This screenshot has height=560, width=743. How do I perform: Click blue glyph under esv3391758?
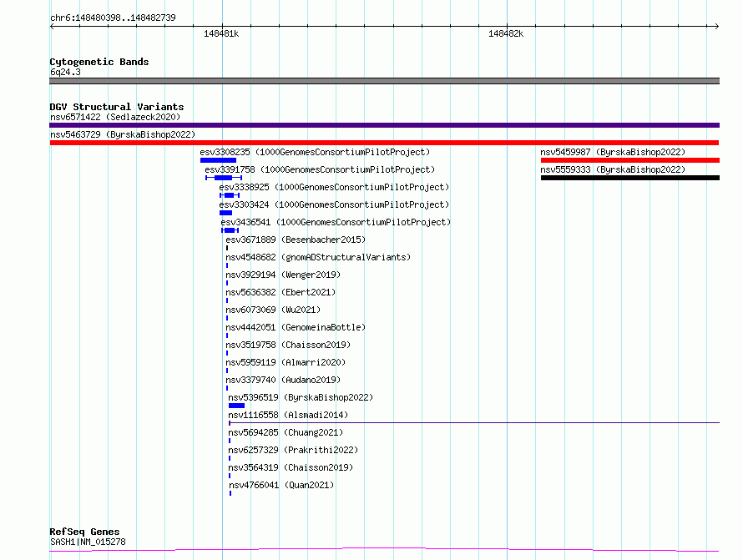[224, 178]
